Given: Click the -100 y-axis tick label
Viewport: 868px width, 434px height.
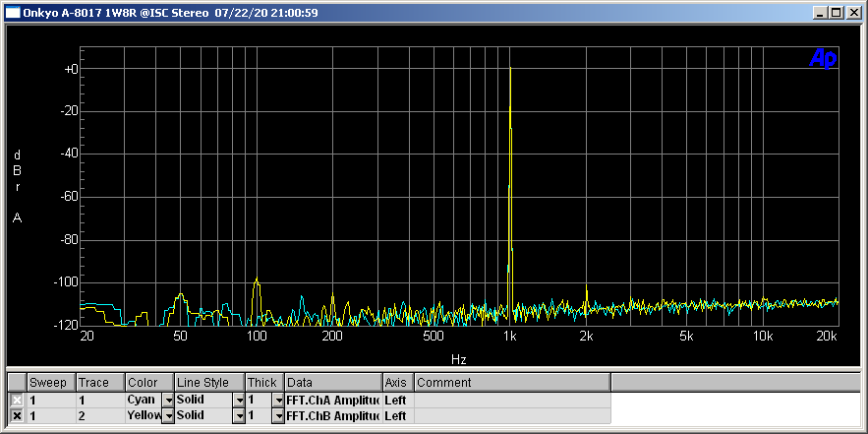Looking at the screenshot, I should point(66,282).
